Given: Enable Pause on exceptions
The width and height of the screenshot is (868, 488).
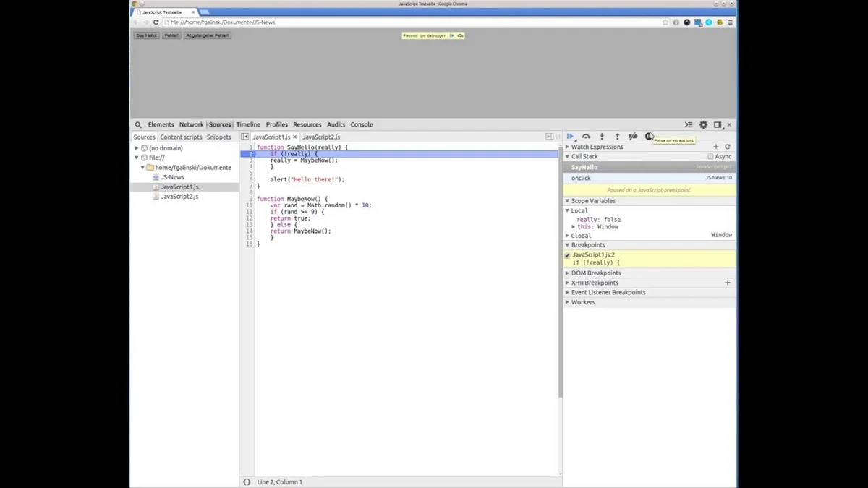Looking at the screenshot, I should point(649,136).
